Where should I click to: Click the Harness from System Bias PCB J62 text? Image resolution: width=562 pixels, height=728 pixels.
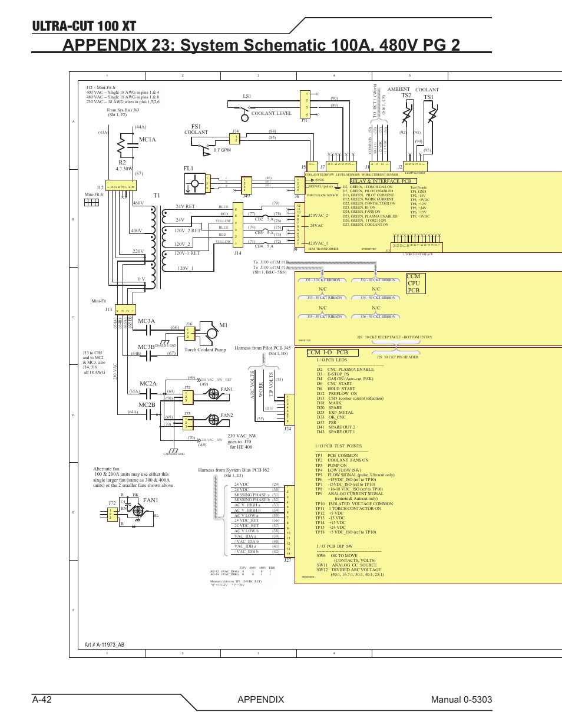pos(234,470)
